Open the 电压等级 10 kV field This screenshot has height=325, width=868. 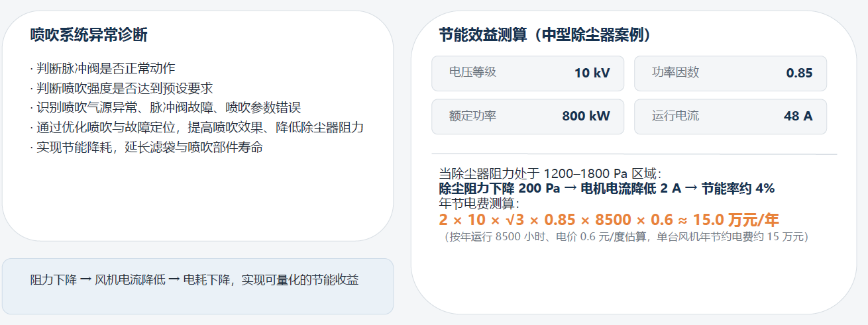click(528, 73)
